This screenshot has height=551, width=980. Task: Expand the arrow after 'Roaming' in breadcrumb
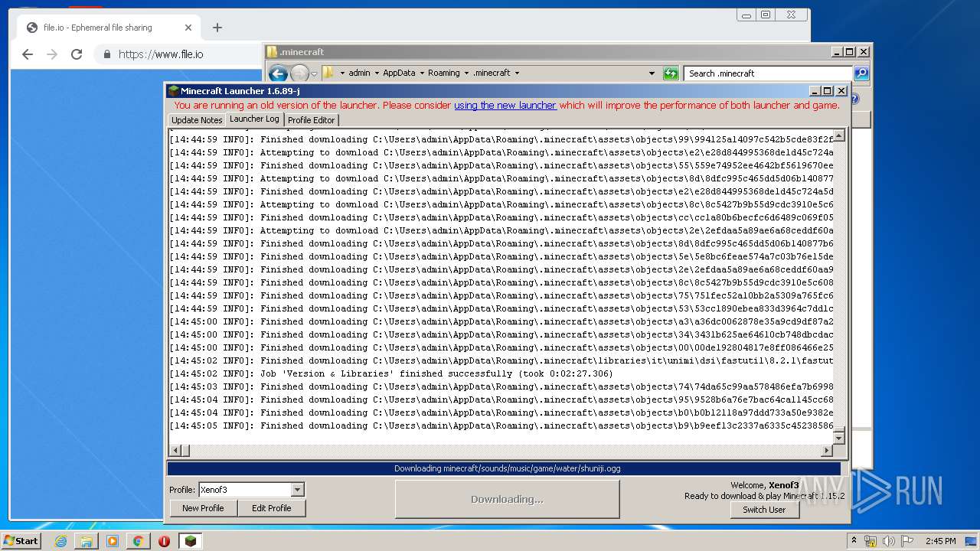coord(465,73)
